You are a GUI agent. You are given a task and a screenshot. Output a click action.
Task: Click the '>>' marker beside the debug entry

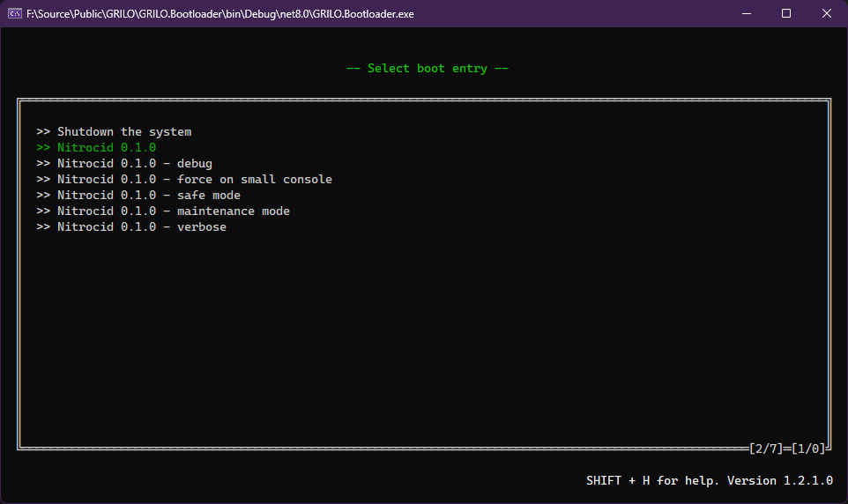(43, 164)
